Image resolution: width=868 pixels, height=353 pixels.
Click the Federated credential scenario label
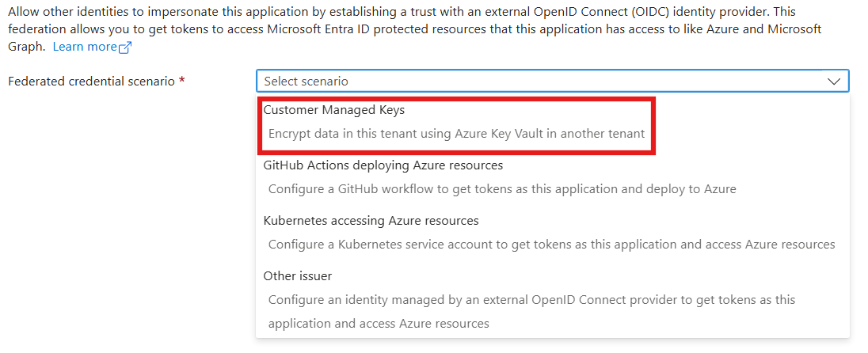pyautogui.click(x=91, y=82)
